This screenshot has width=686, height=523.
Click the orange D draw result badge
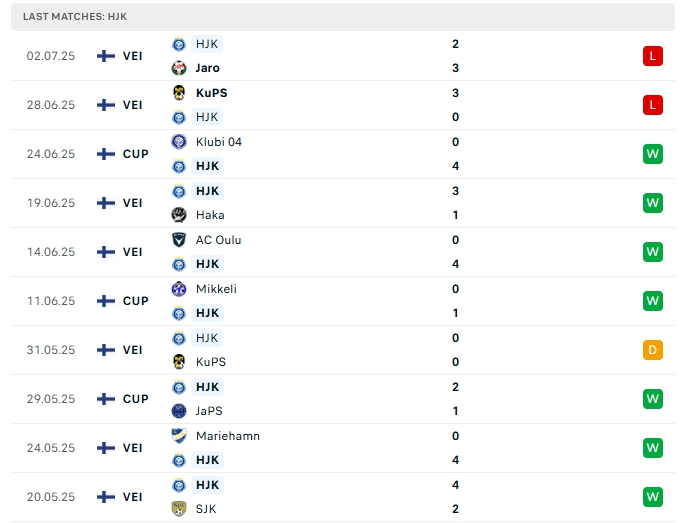click(653, 350)
